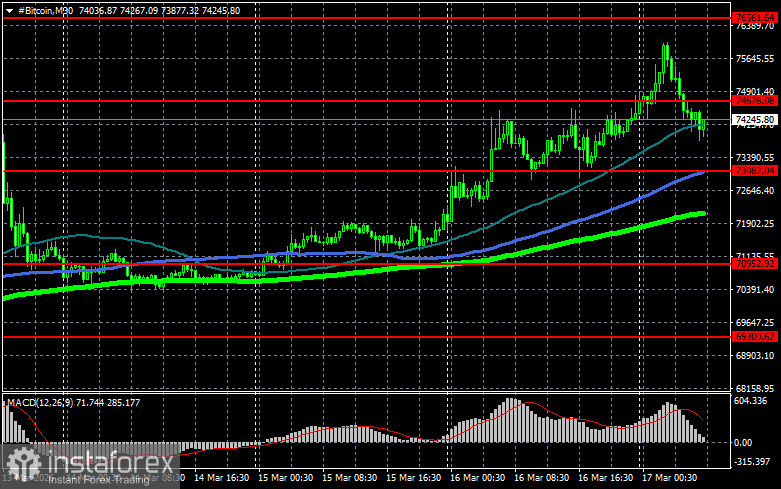The width and height of the screenshot is (781, 489).
Task: Click the time axis label 15 Mar 00:30
Action: (285, 478)
